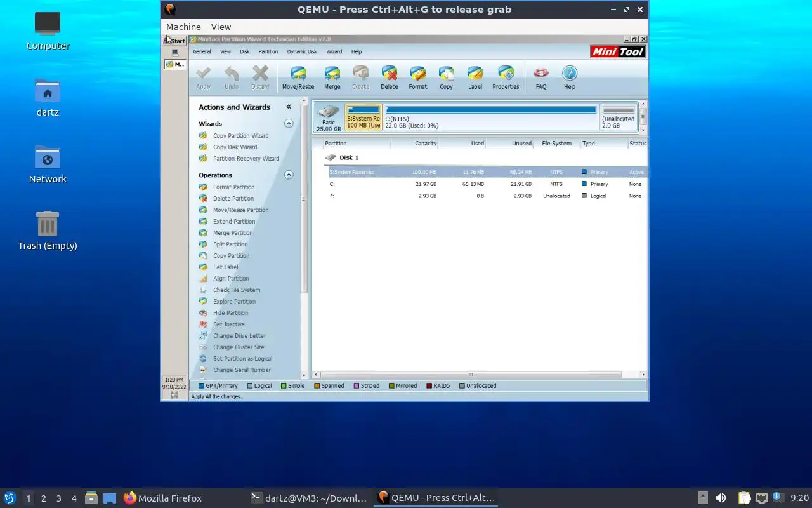The width and height of the screenshot is (812, 508).
Task: Click Change Drive Letter operation
Action: (239, 336)
